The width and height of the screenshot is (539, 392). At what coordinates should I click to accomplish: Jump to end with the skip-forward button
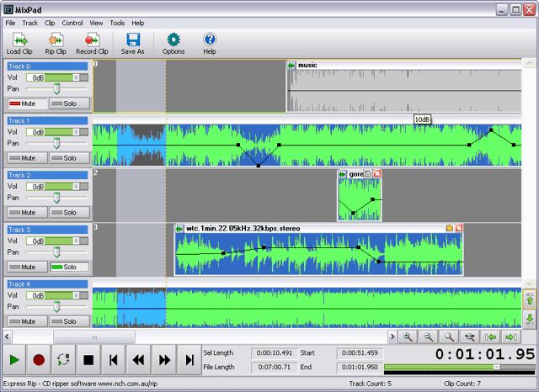click(189, 360)
